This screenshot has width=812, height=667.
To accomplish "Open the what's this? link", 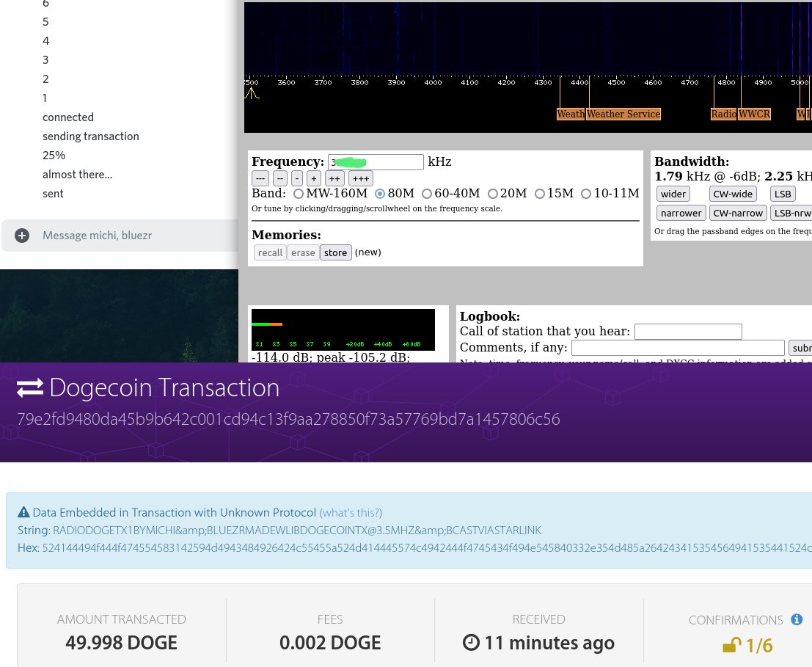I will pos(350,513).
